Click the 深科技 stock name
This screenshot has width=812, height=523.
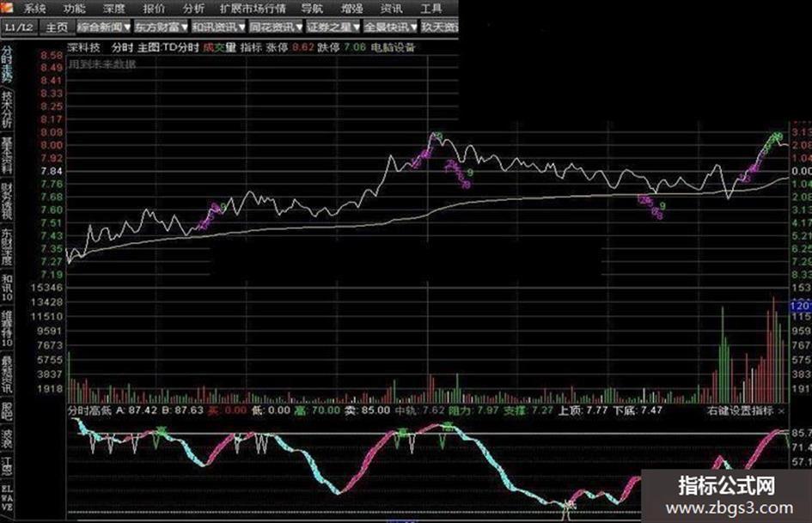(83, 47)
